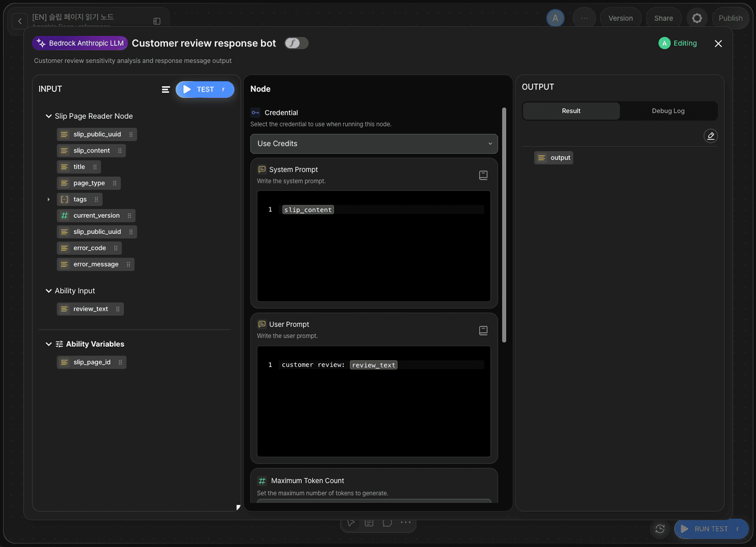Click the Node panel vertical scrollbar
This screenshot has height=547, width=756.
504,225
